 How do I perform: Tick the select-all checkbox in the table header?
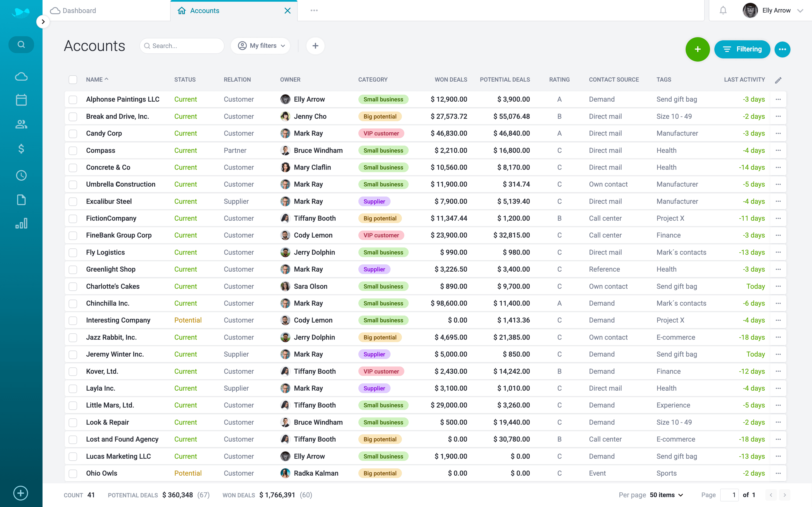[73, 80]
